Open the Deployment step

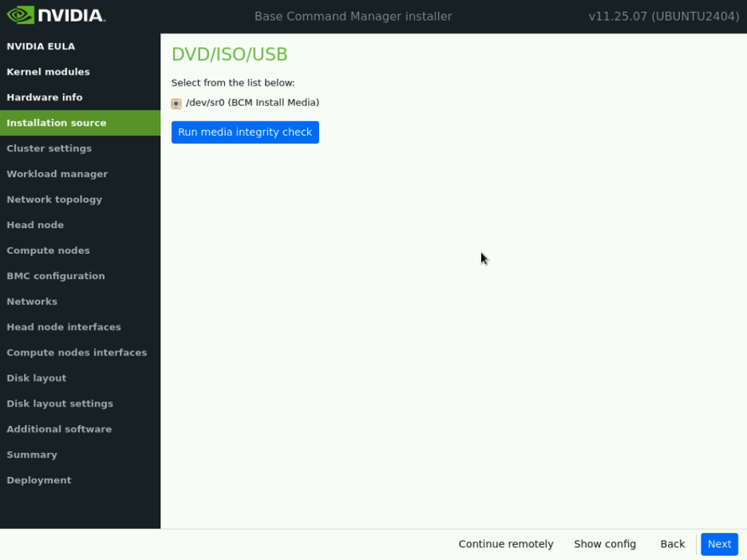[x=80, y=480]
